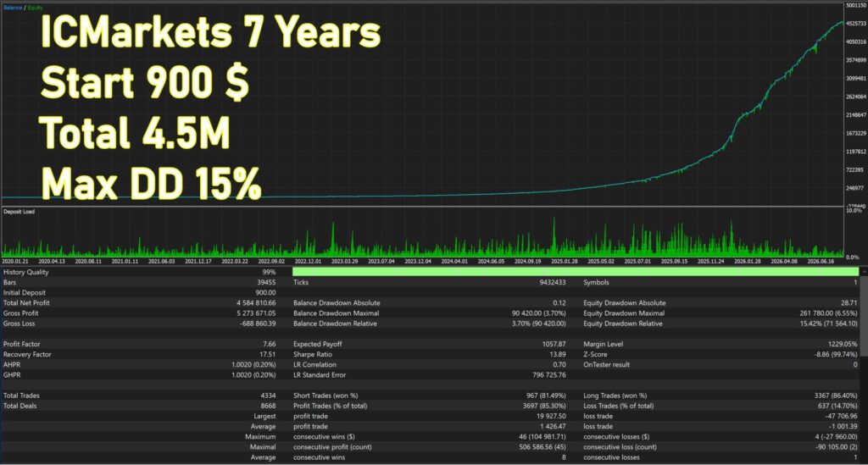Screen dimensions: 868x465
Task: Select the Equity Drawdown Absolute value '28.71'
Action: coord(849,303)
